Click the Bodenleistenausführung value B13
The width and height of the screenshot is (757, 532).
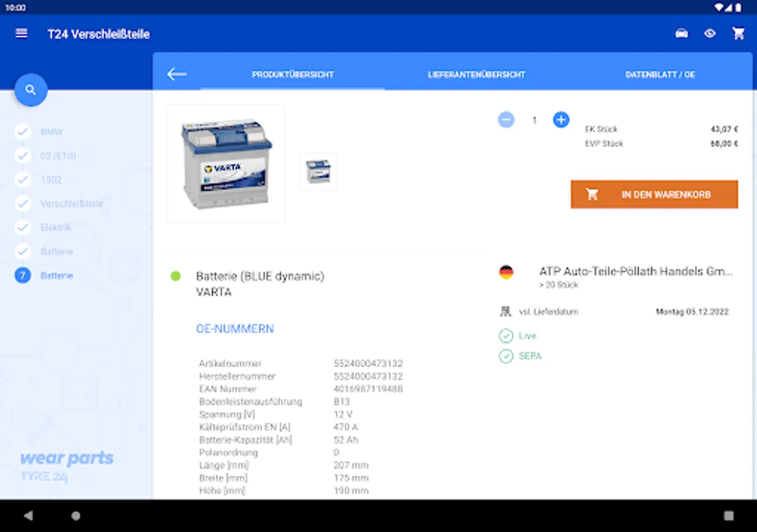click(x=341, y=402)
